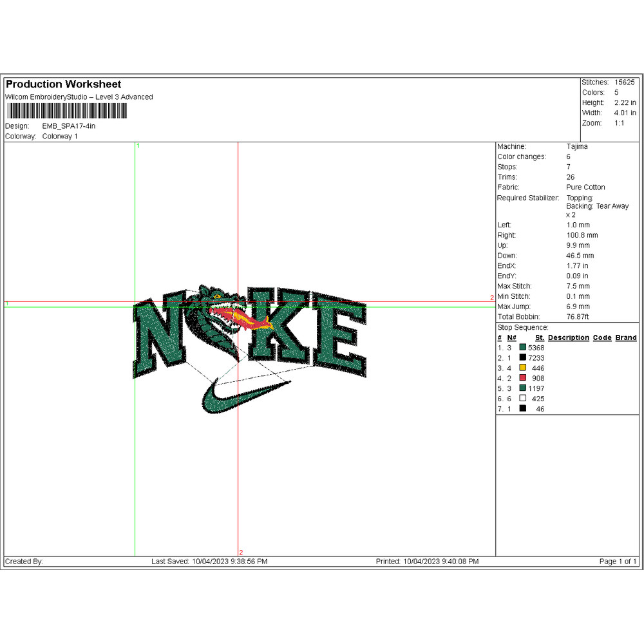644x644 pixels.
Task: Click the green swatch with 1197 stitches
Action: pos(523,388)
